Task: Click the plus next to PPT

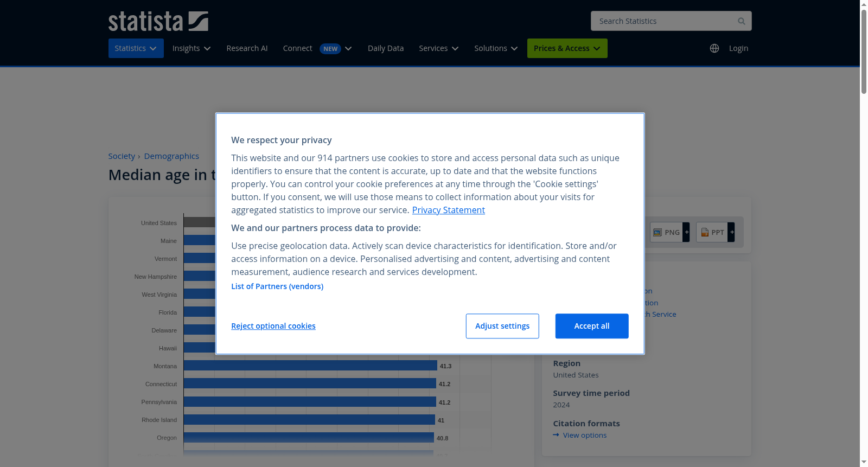Action: (732, 232)
